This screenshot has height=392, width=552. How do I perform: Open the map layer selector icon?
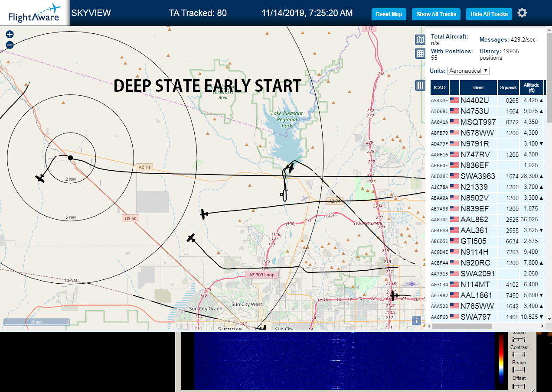[420, 40]
